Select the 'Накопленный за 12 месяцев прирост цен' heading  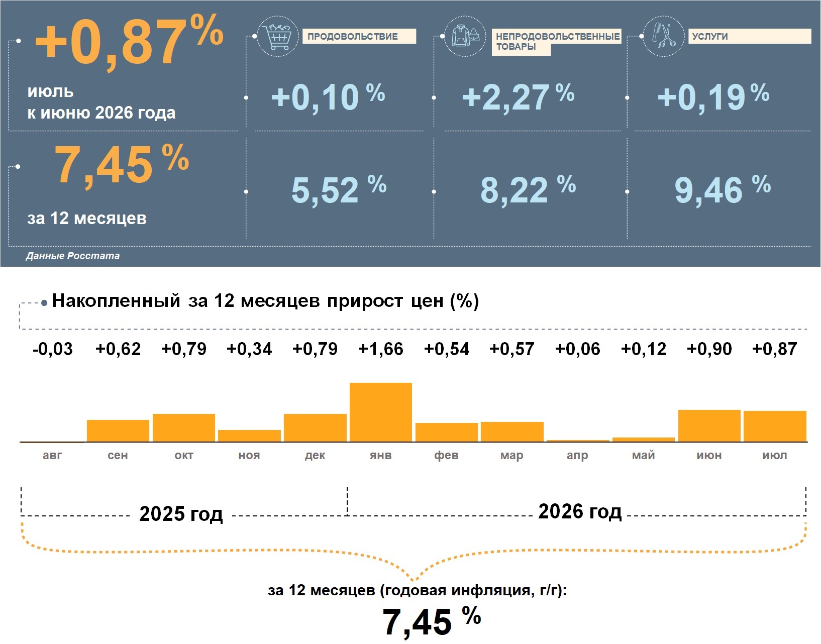click(x=265, y=300)
